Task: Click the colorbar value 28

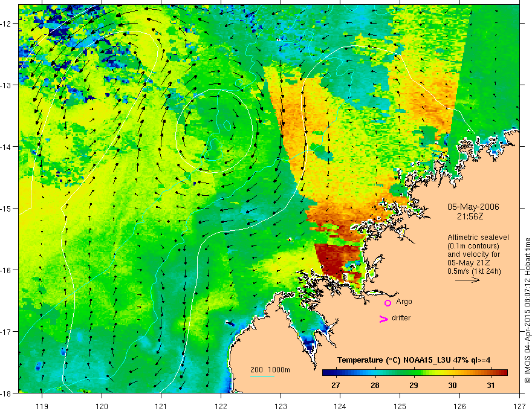Action: click(x=375, y=385)
